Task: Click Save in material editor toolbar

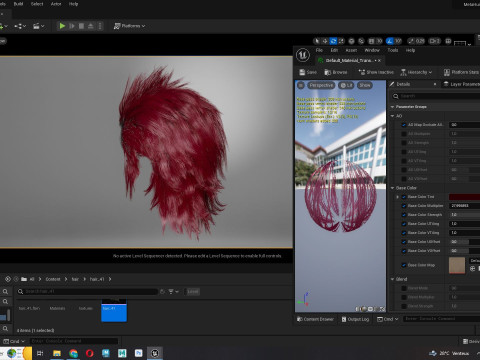Action: (308, 72)
